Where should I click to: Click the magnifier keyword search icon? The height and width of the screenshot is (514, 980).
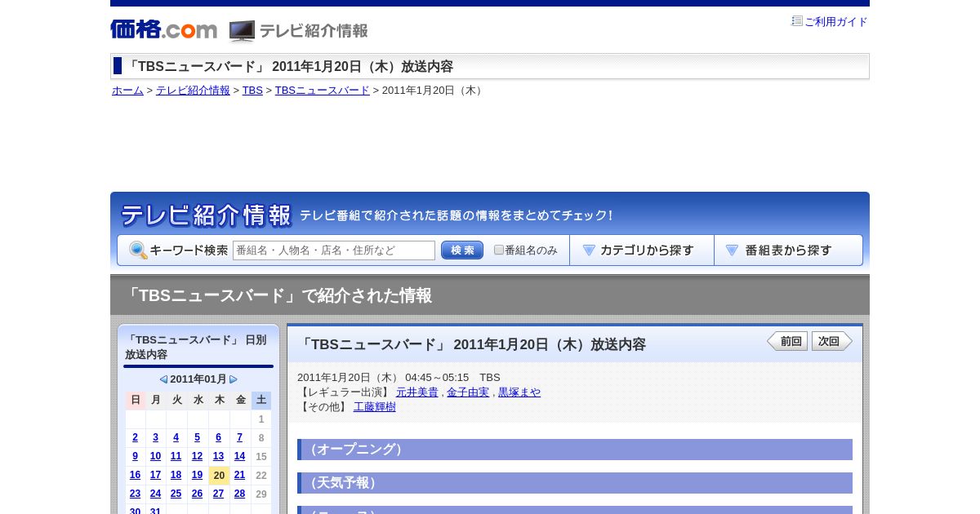point(138,250)
